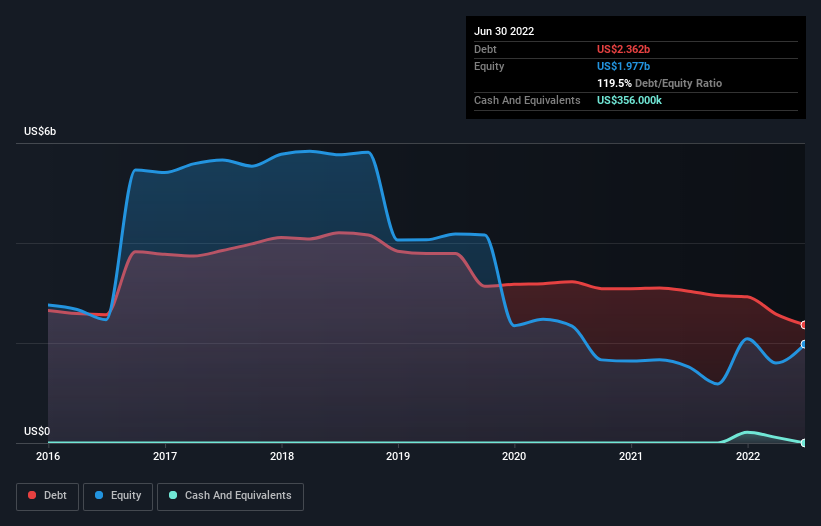
Task: Click the Cash And Equivalents tooltip label
Action: pyautogui.click(x=527, y=100)
